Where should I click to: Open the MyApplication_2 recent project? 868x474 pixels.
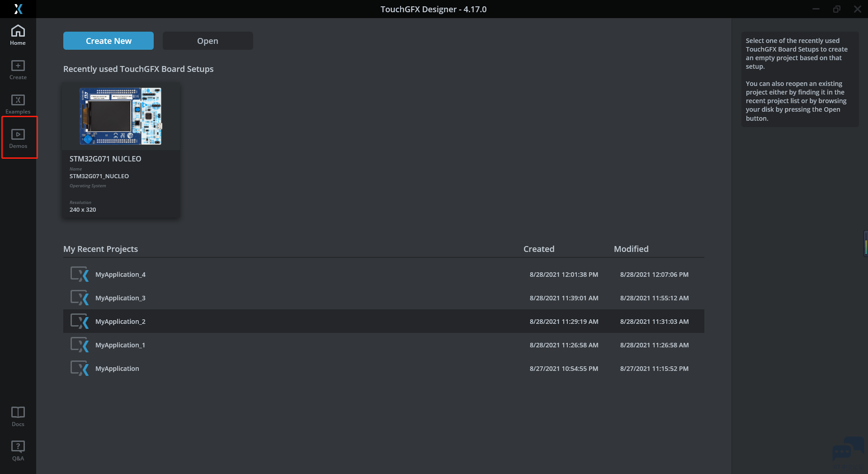384,321
